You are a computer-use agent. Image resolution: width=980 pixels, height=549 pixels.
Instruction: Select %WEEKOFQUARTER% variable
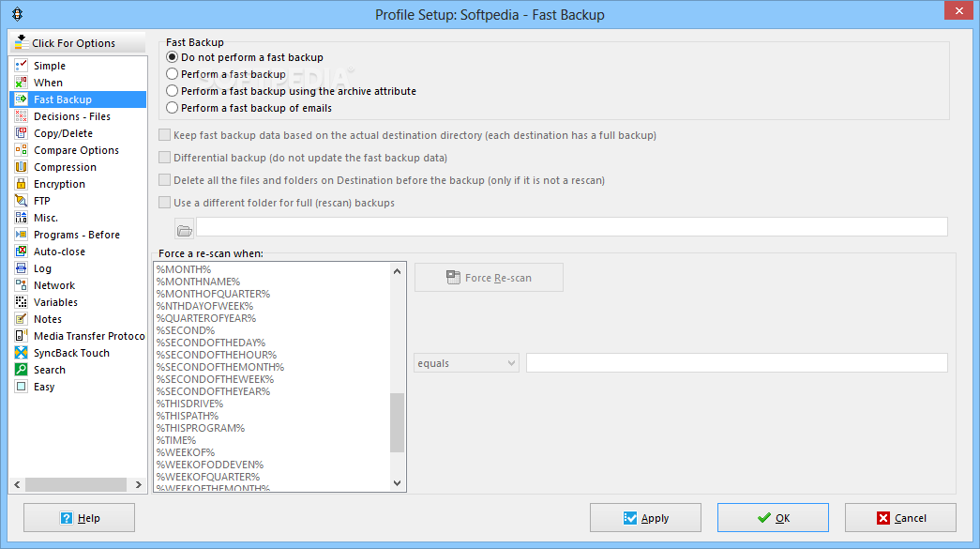point(208,477)
